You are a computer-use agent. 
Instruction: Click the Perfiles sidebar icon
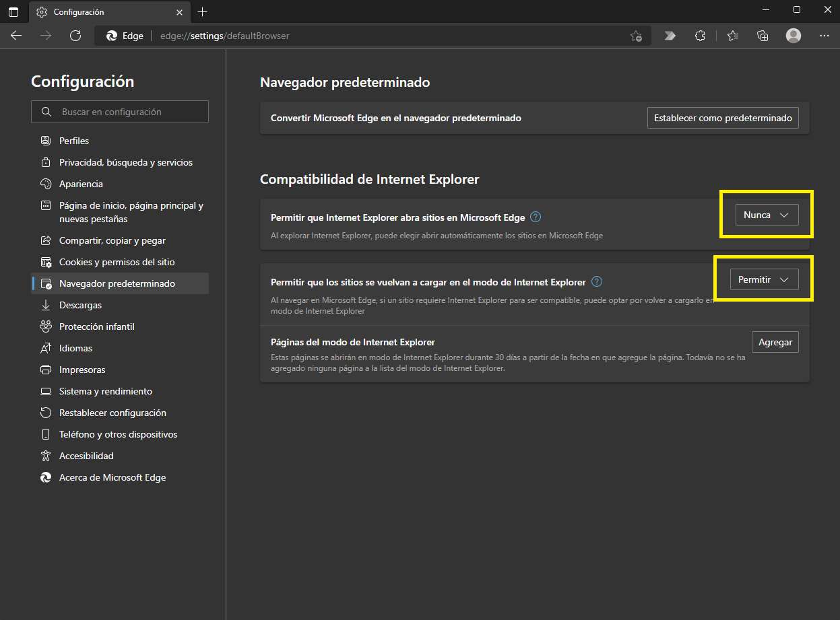[x=46, y=141]
